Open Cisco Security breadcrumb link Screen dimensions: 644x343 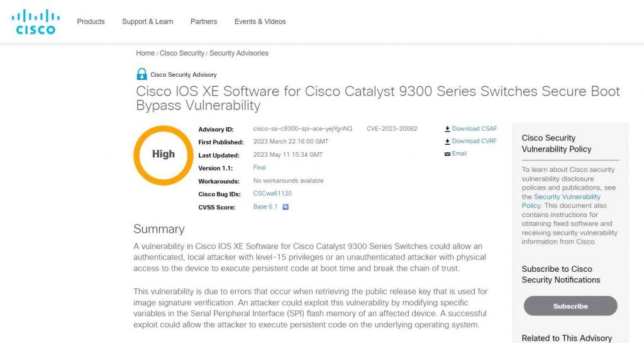[182, 53]
